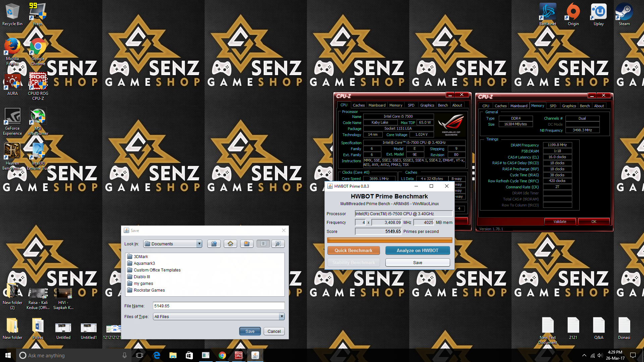Show hidden system tray icons

point(584,355)
